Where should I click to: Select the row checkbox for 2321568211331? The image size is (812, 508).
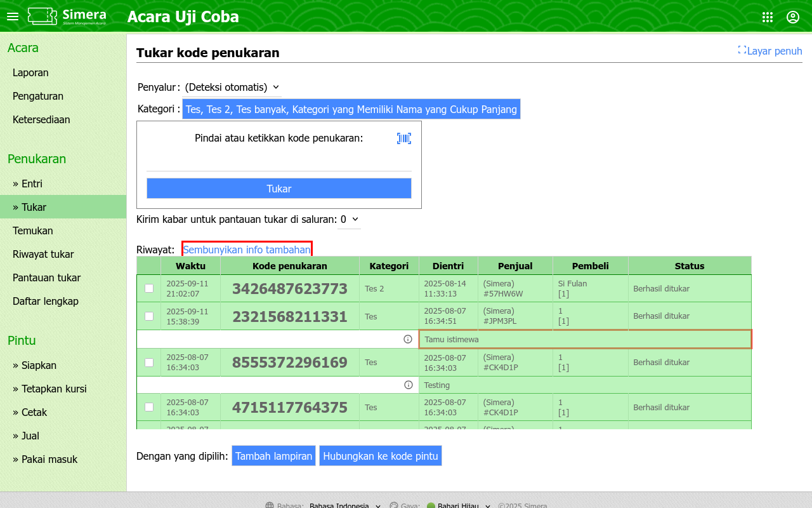[149, 316]
